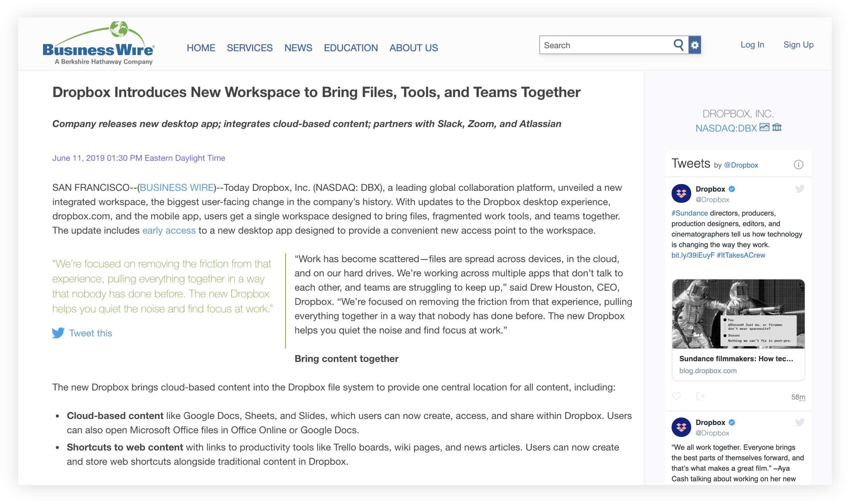The image size is (850, 504).
Task: Click the search magnifying glass icon
Action: pos(678,45)
